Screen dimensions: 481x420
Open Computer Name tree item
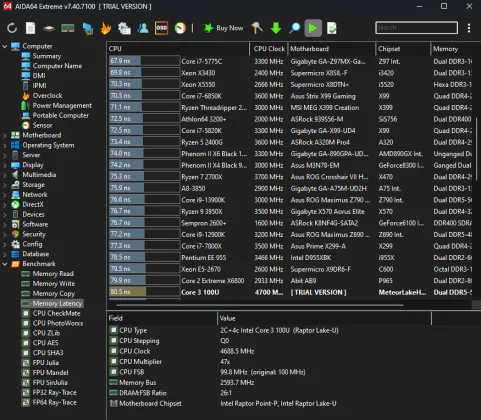coord(57,66)
